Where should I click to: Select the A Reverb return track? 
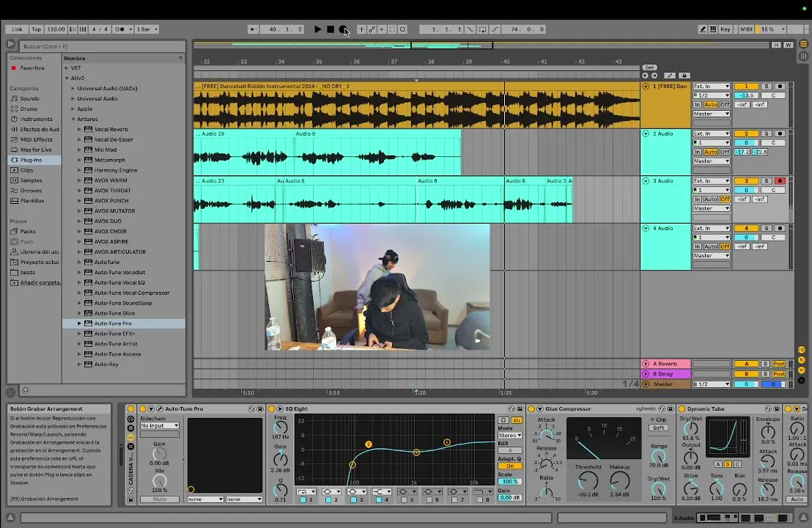point(665,364)
